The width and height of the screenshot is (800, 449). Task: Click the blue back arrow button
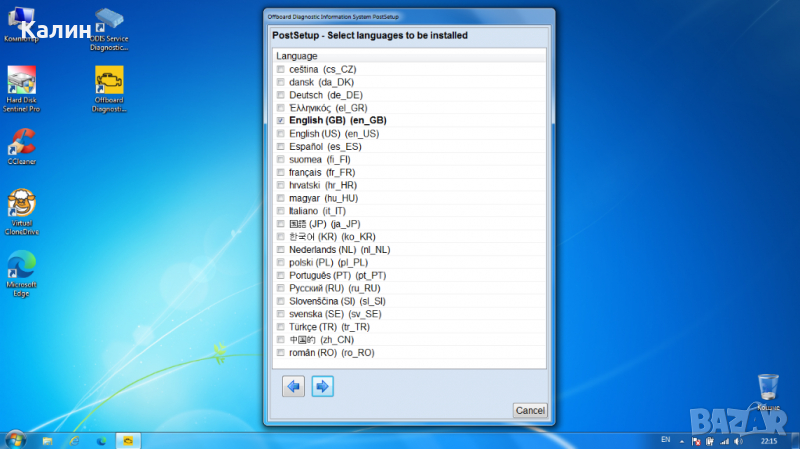tap(294, 385)
